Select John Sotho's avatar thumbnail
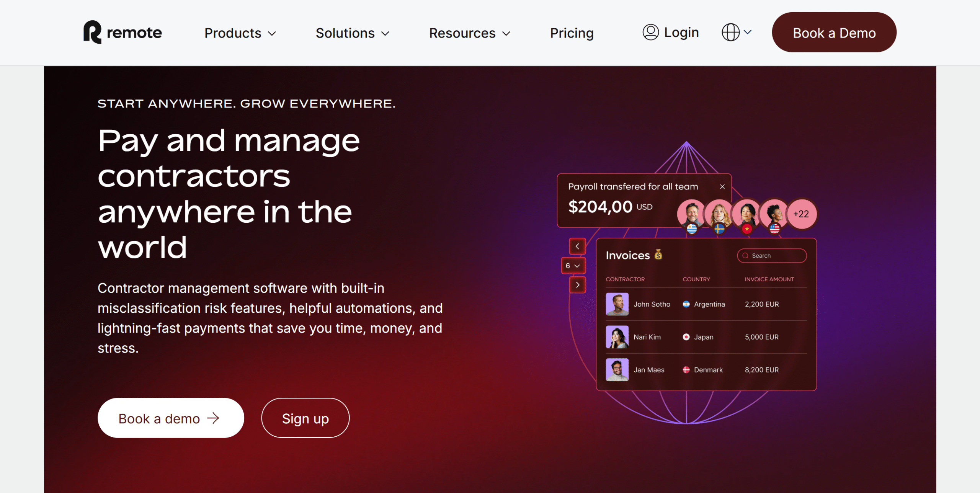 click(x=617, y=304)
